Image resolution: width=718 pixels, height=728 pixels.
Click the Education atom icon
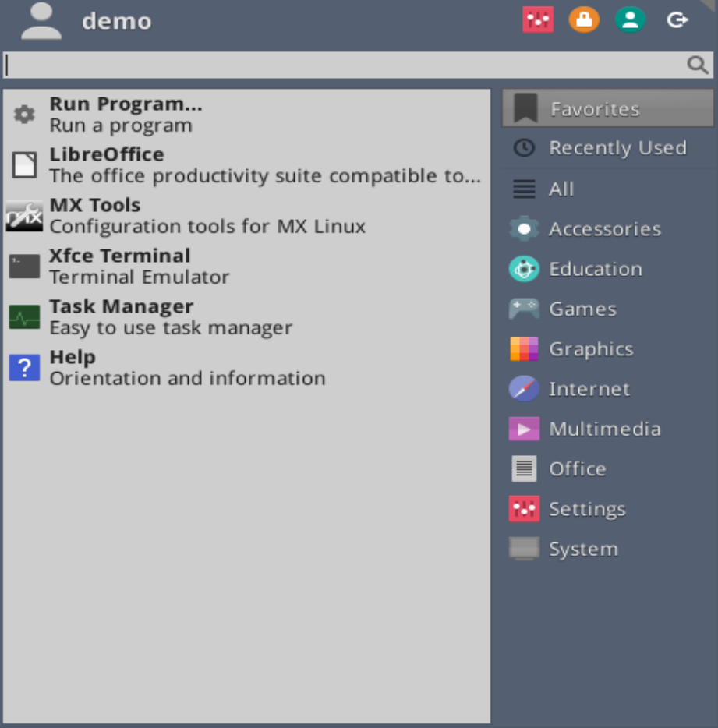pyautogui.click(x=524, y=268)
